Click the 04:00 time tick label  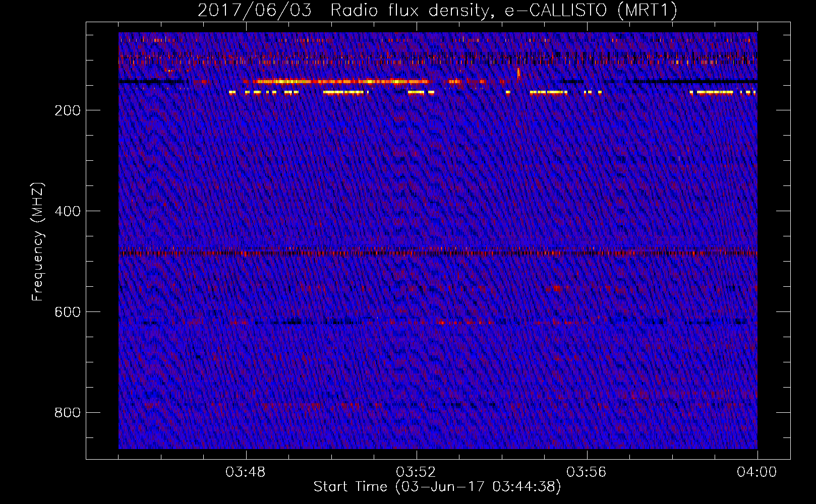pyautogui.click(x=757, y=472)
